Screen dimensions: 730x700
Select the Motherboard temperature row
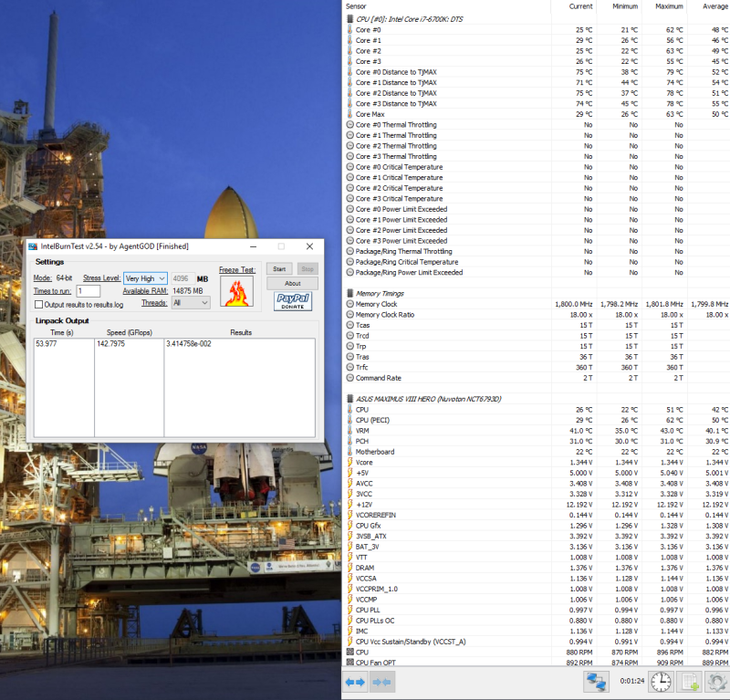pyautogui.click(x=537, y=452)
